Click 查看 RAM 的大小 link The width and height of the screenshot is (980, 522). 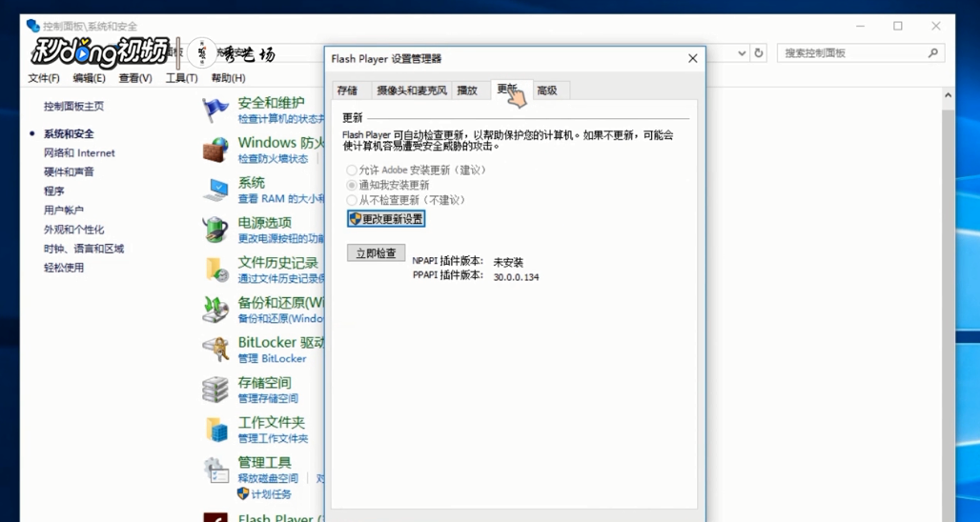click(281, 198)
